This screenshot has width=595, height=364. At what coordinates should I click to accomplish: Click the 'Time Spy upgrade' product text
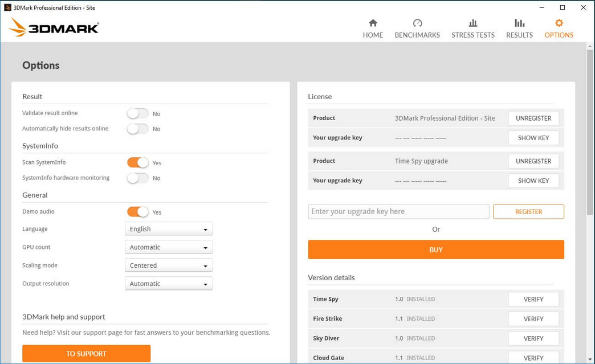pyautogui.click(x=421, y=161)
